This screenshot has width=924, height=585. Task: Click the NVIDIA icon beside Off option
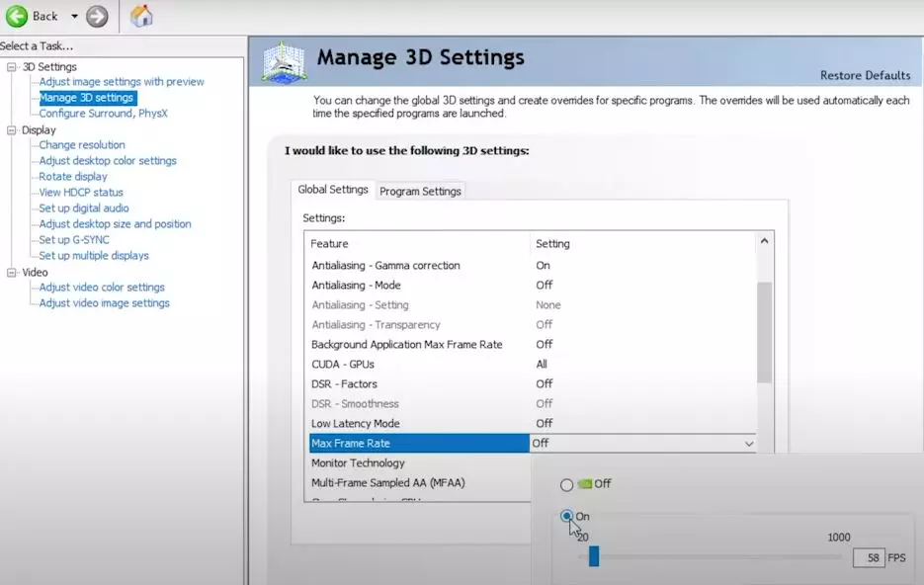point(585,483)
